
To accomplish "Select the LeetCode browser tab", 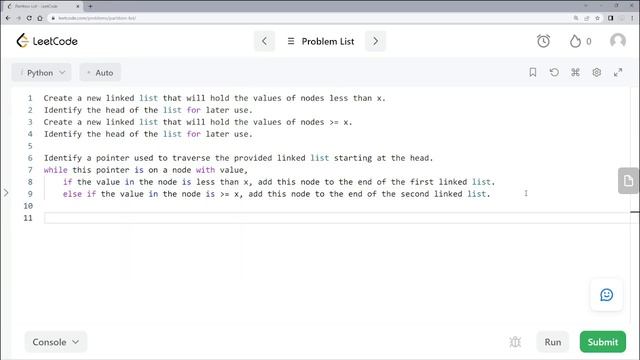I will [x=43, y=6].
